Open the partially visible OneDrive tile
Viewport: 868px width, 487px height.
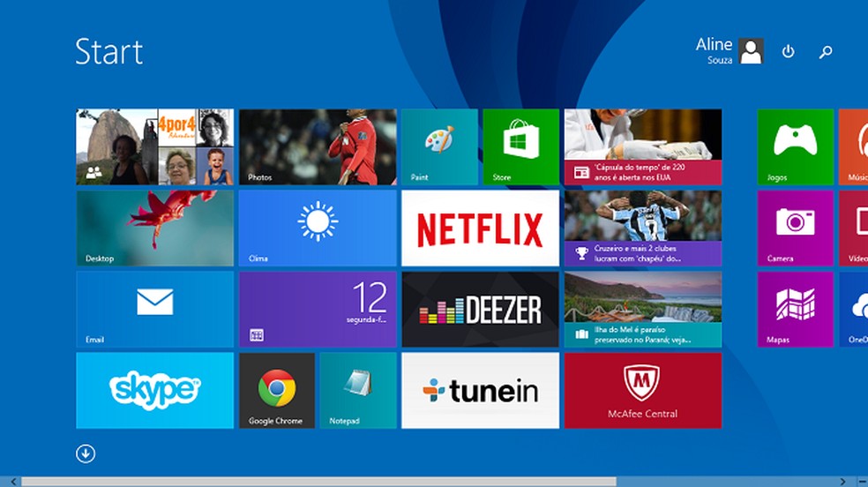pos(853,310)
